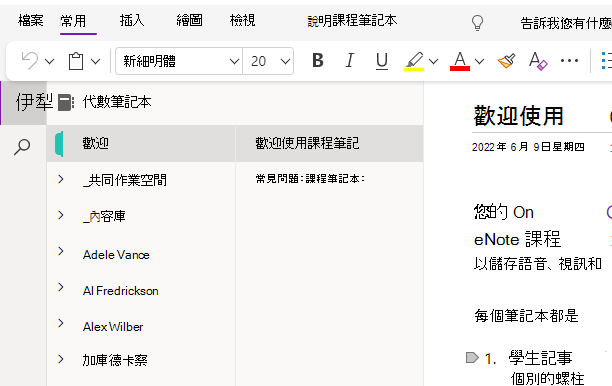Open the Paste options dropdown arrow
612x386 pixels.
tap(96, 61)
